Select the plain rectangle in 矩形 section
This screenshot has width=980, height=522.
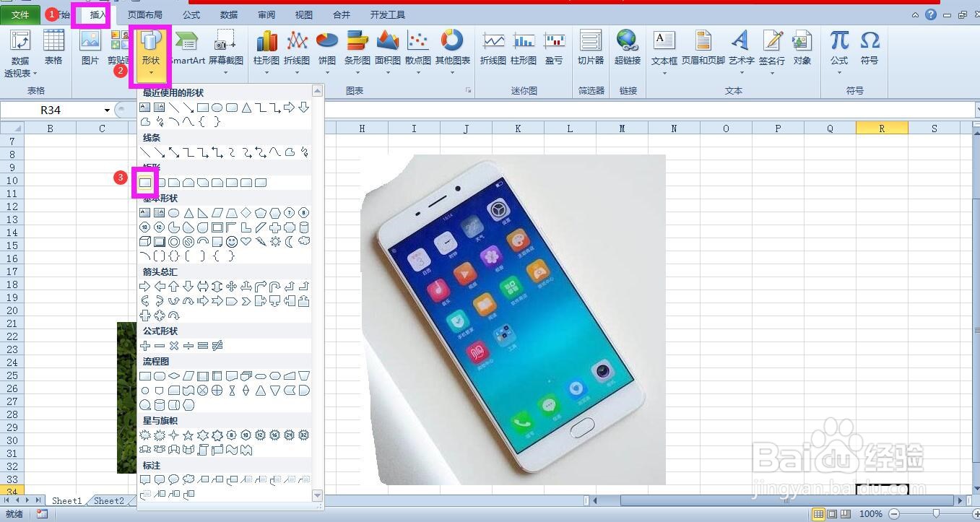145,183
